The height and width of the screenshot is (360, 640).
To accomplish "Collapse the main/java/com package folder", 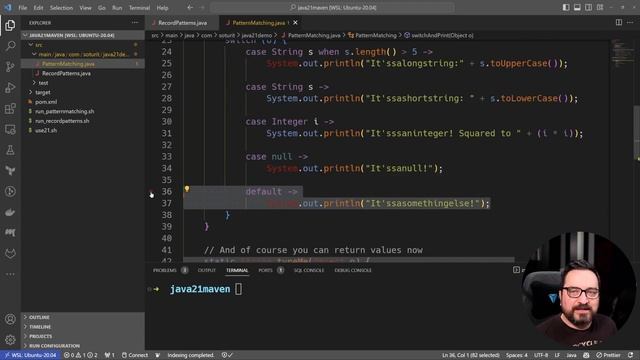I will 83,54.
